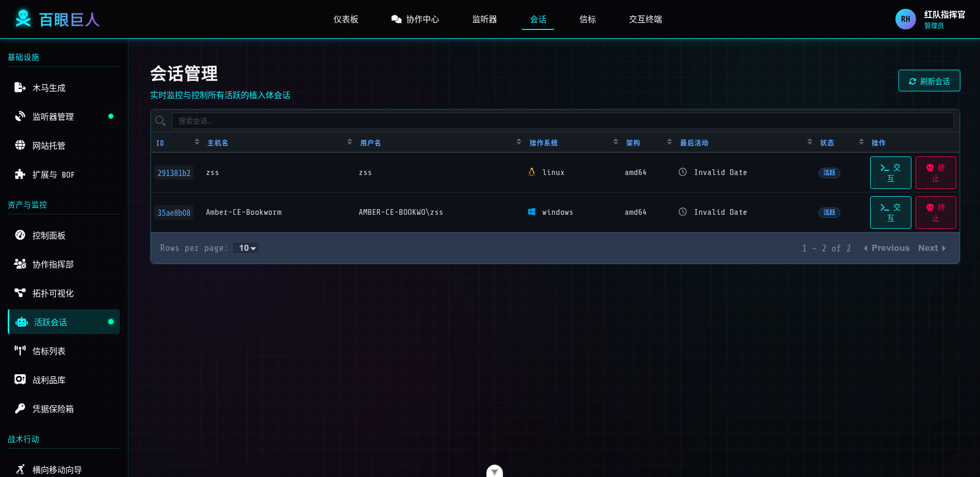Click session ID 35ae8b08

click(x=174, y=213)
